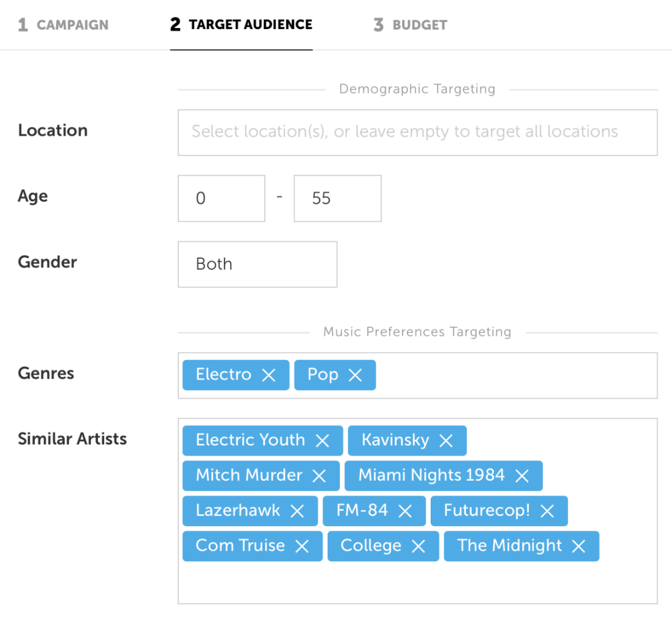
Task: Remove the FM-84 artist tag
Action: pos(405,511)
